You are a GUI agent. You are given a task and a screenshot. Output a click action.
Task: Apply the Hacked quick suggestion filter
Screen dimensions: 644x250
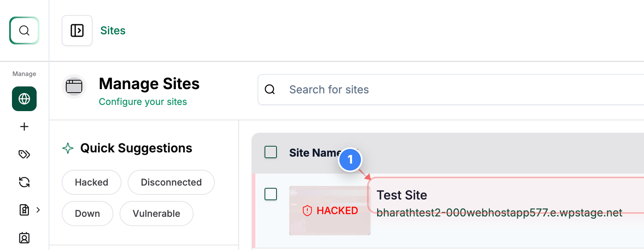click(x=91, y=182)
